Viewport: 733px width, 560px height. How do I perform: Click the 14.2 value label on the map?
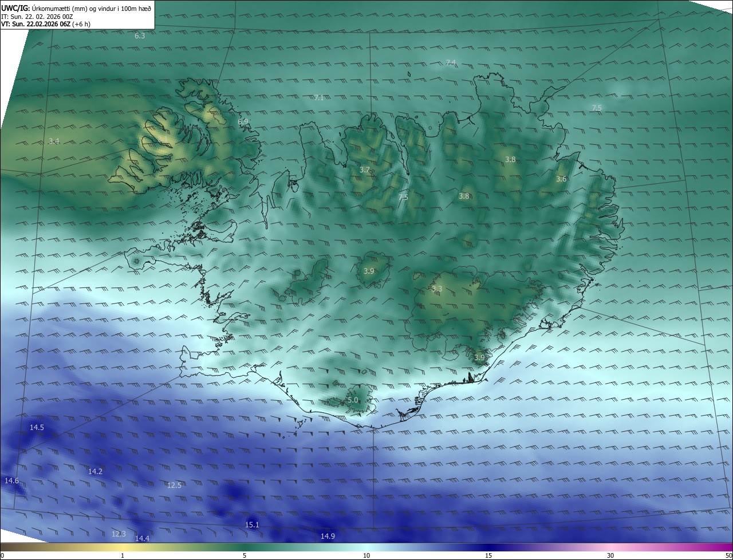coord(95,472)
